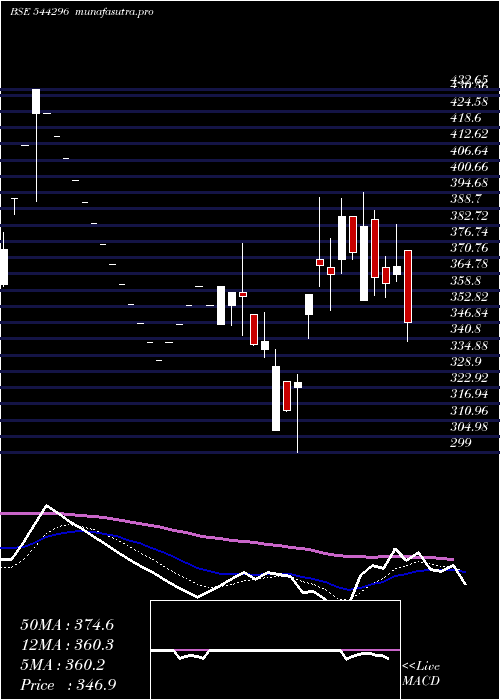
Task: Select the 299 price axis label
Action: point(462,443)
